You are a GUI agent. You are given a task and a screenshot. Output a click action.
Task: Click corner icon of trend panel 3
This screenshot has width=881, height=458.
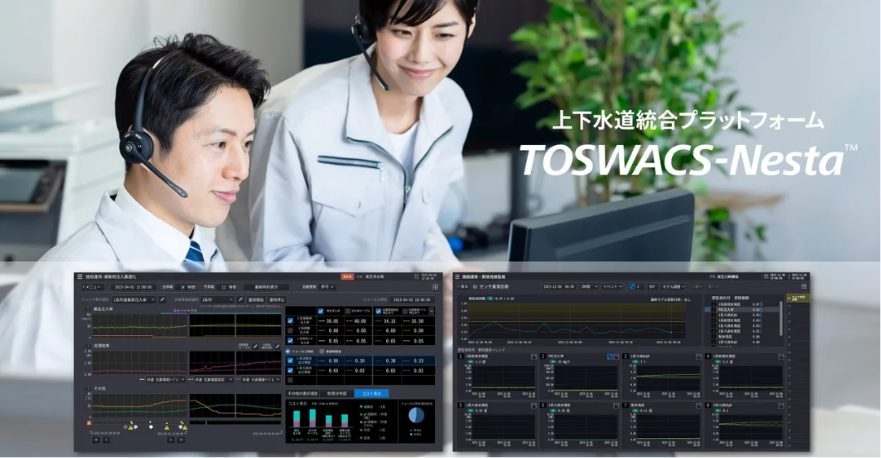(699, 357)
